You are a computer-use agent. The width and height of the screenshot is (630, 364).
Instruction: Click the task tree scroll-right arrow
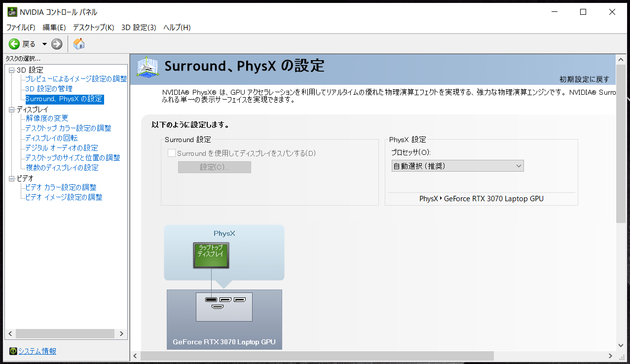coord(122,334)
